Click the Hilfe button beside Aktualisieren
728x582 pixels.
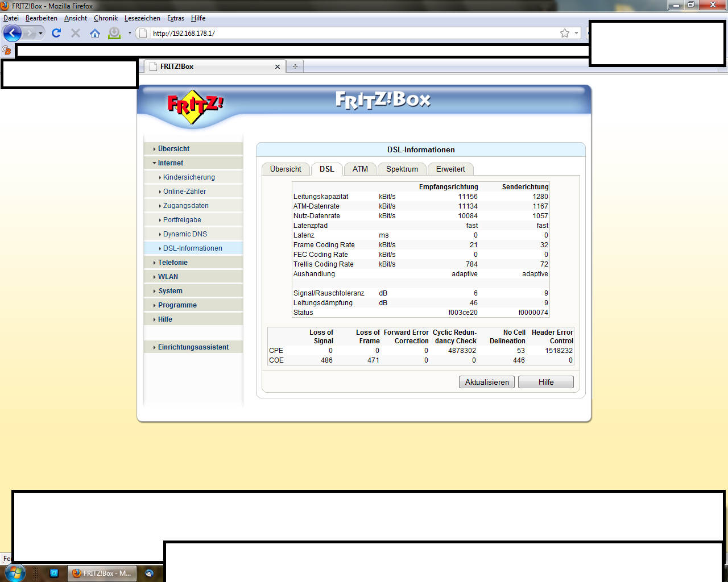click(546, 382)
